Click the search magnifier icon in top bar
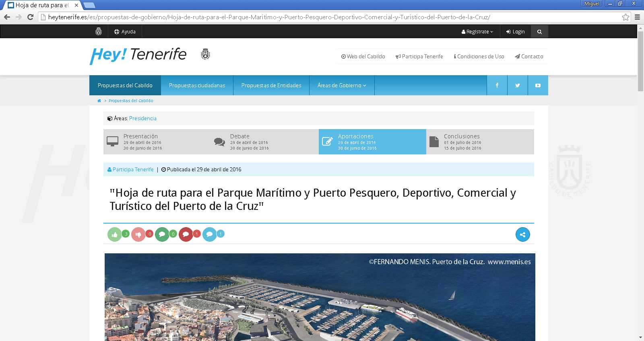This screenshot has width=644, height=341. click(x=539, y=32)
